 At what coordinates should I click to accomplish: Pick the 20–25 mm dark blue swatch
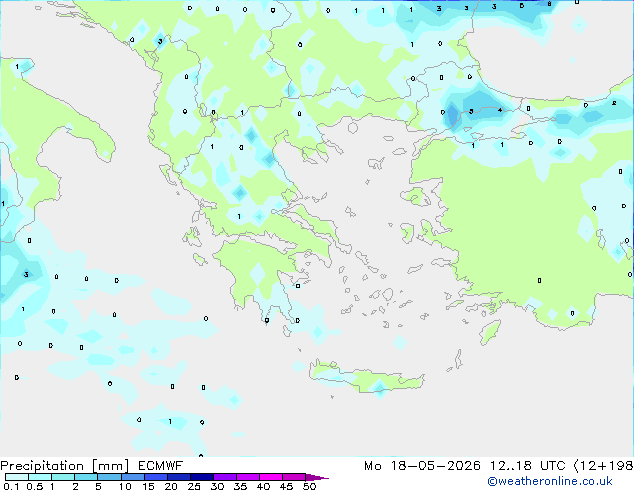[x=179, y=477]
